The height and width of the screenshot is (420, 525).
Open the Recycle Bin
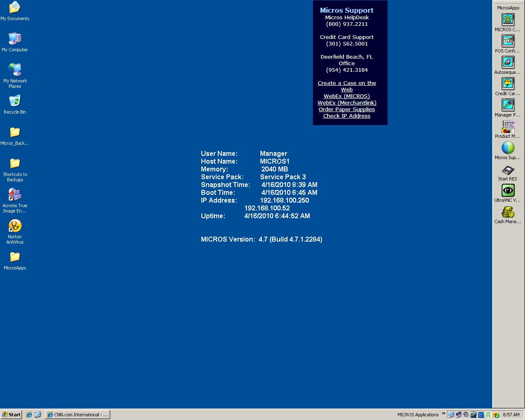(14, 100)
